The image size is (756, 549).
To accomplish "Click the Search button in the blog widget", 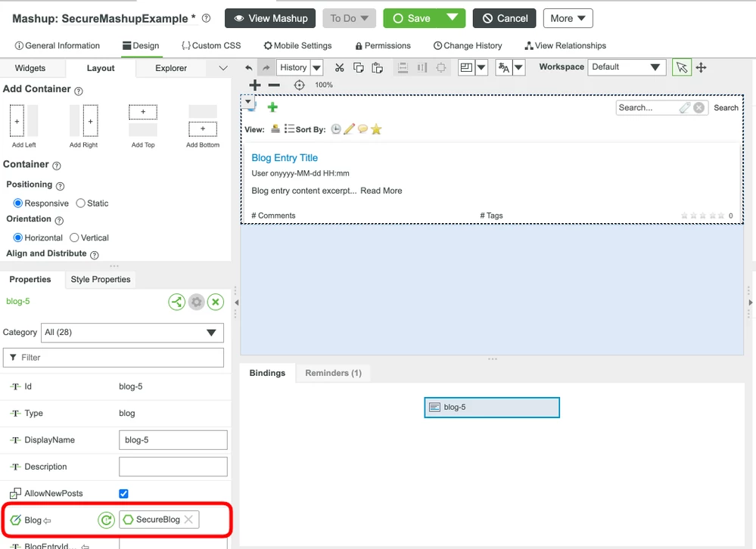I will pos(726,108).
